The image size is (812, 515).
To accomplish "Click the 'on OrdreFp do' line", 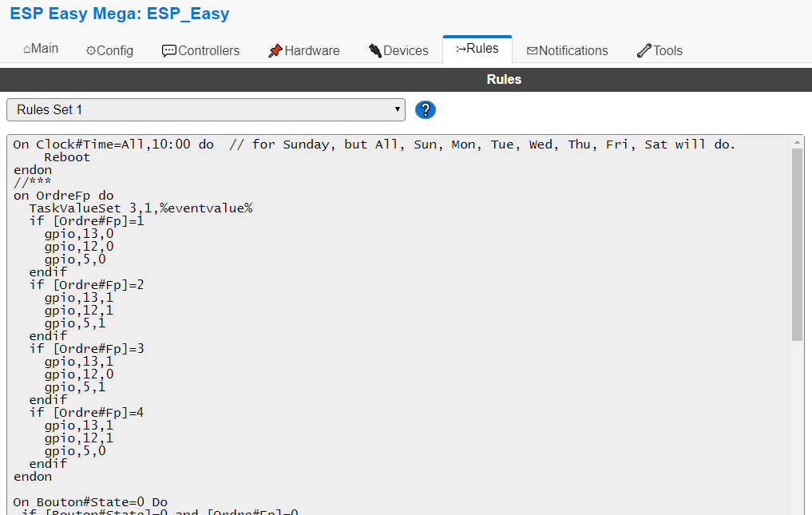I will (64, 196).
